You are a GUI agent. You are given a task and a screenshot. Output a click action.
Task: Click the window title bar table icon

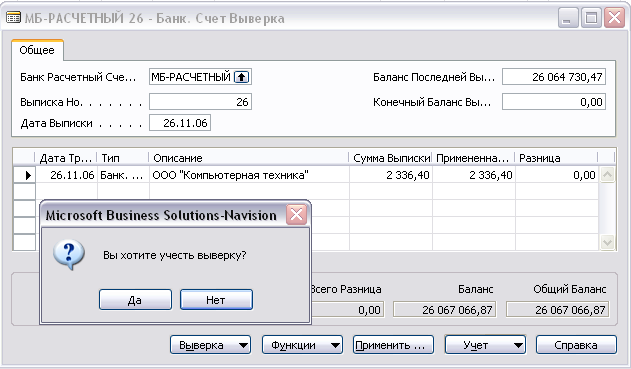click(x=13, y=18)
